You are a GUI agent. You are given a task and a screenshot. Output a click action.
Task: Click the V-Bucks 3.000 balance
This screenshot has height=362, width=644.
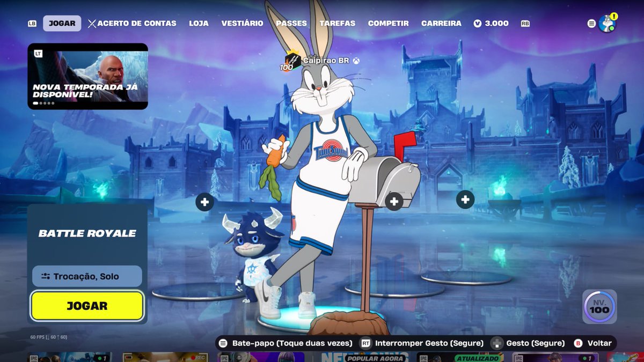tap(491, 24)
